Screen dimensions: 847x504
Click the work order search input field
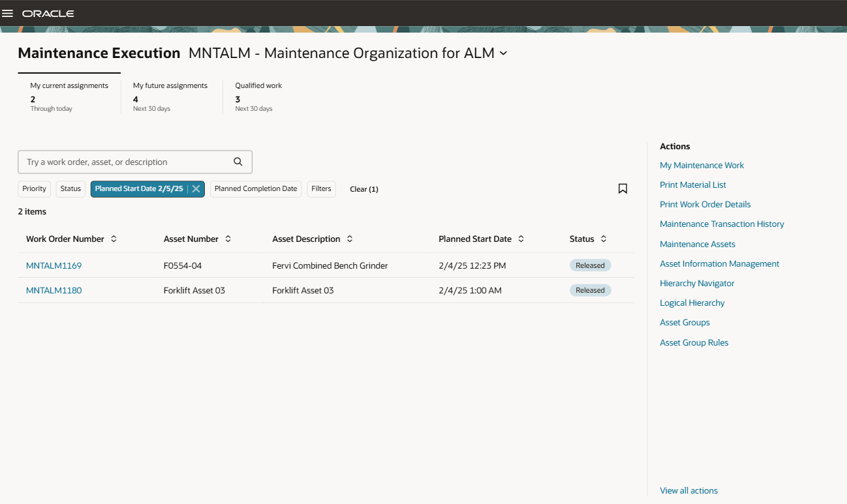(x=117, y=161)
